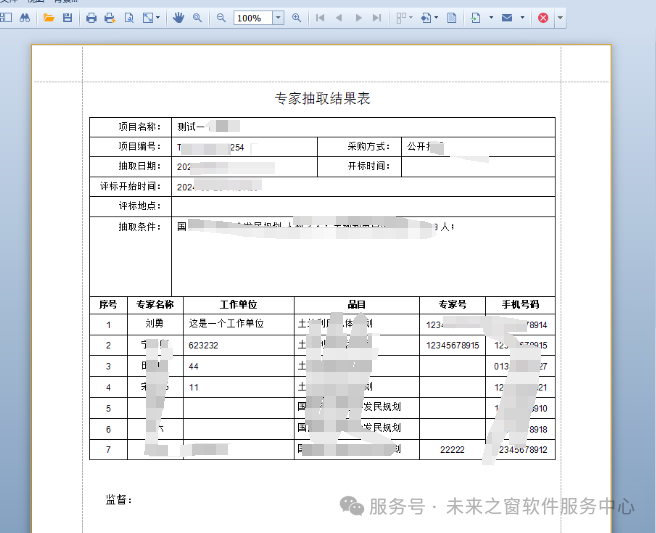The image size is (656, 533).
Task: Click the 品目 column header
Action: [x=357, y=305]
